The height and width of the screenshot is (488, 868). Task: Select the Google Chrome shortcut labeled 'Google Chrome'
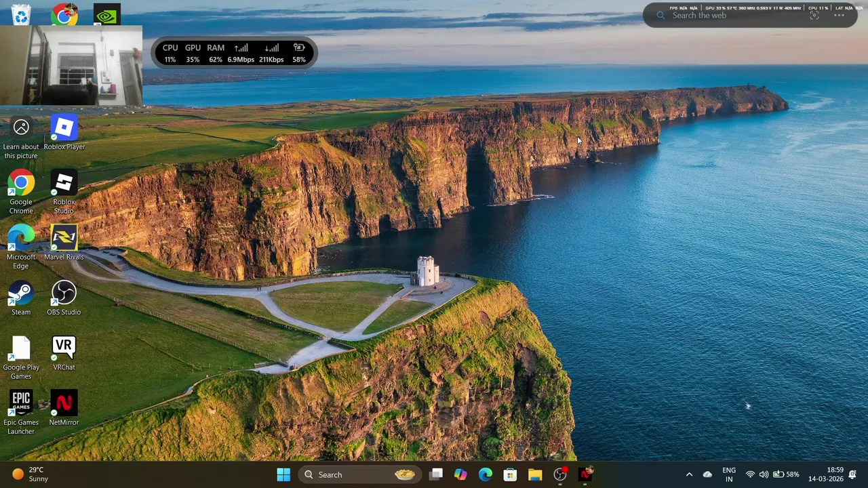pyautogui.click(x=21, y=192)
